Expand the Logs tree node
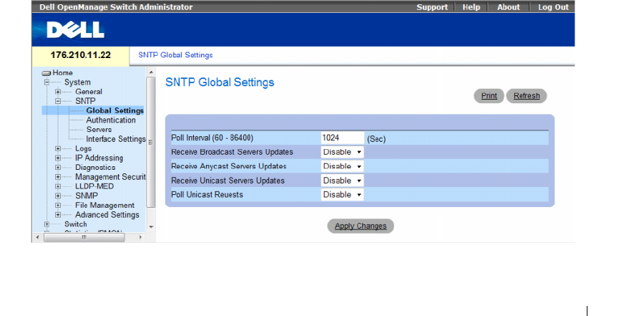The width and height of the screenshot is (644, 316). 58,148
